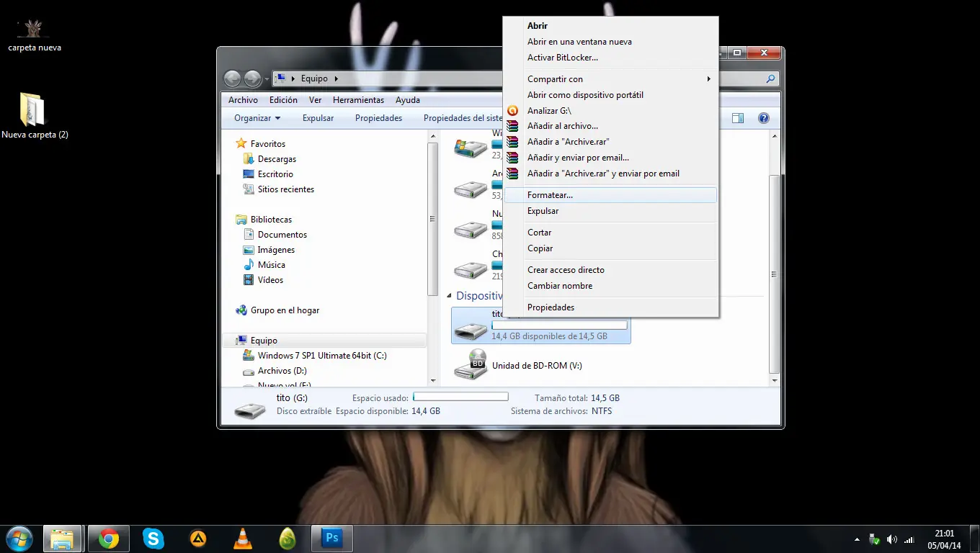Viewport: 980px width, 553px height.
Task: Click the Expulsar toolbar button
Action: pos(318,118)
